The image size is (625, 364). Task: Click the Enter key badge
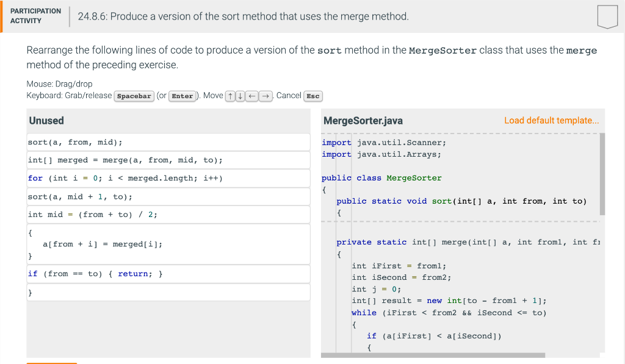pos(181,96)
